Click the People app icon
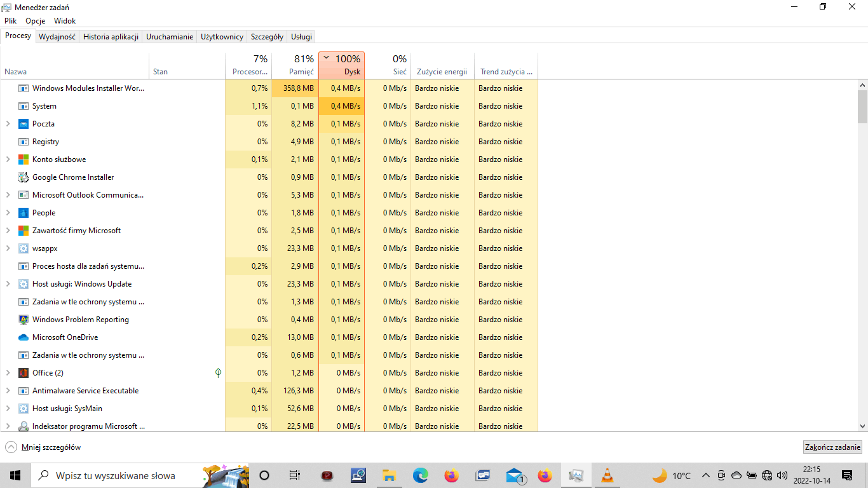Viewport: 868px width, 488px height. click(24, 213)
